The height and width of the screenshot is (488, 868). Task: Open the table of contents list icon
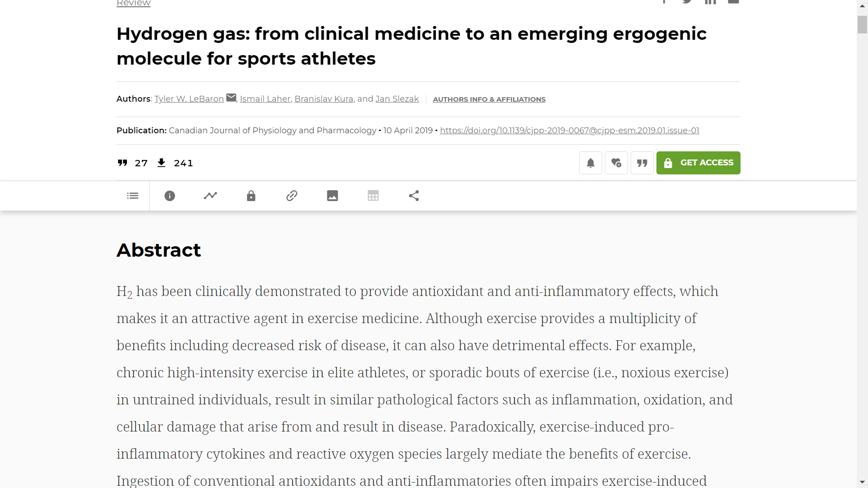pos(132,196)
